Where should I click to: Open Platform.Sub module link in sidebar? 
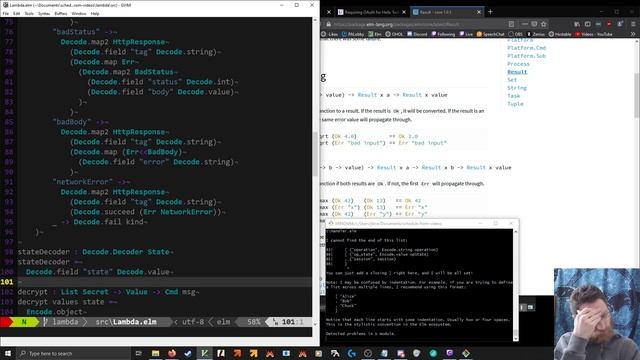pyautogui.click(x=526, y=56)
